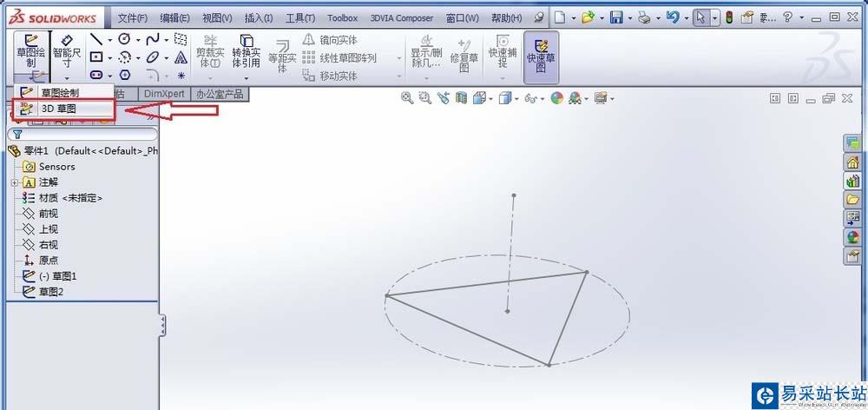Image resolution: width=868 pixels, height=410 pixels.
Task: Select the Arc sketch tool
Action: click(125, 57)
